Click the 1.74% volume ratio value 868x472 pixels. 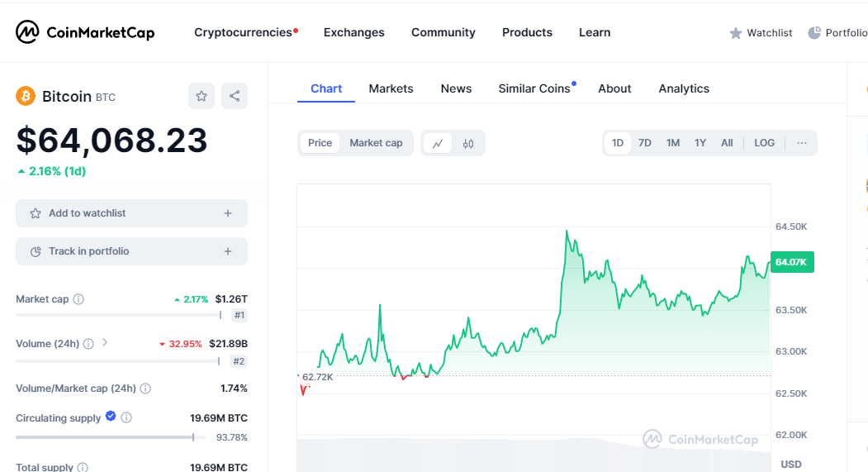[235, 389]
